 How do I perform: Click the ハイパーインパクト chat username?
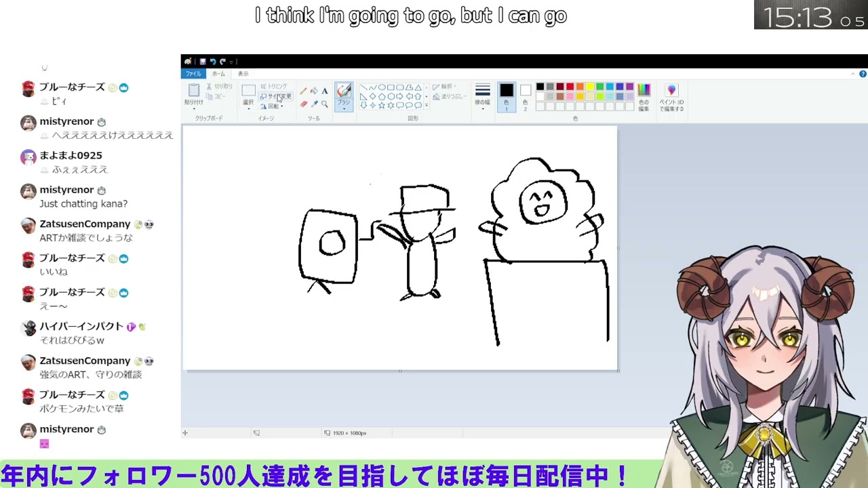(x=81, y=326)
